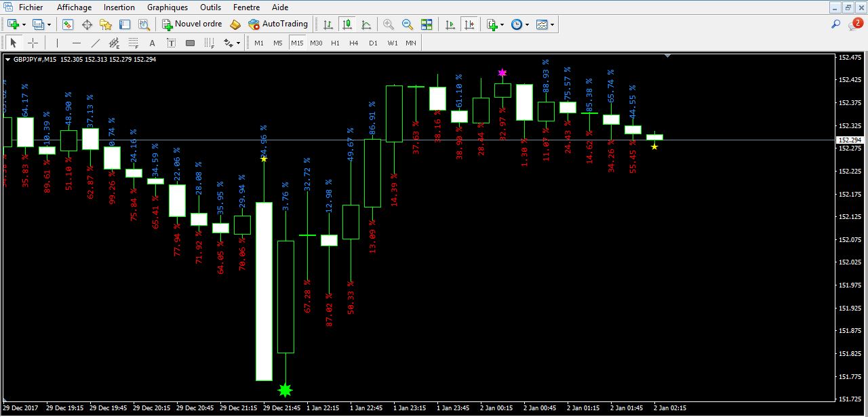868x417 pixels.
Task: Open the Indicators list icon
Action: (492, 24)
